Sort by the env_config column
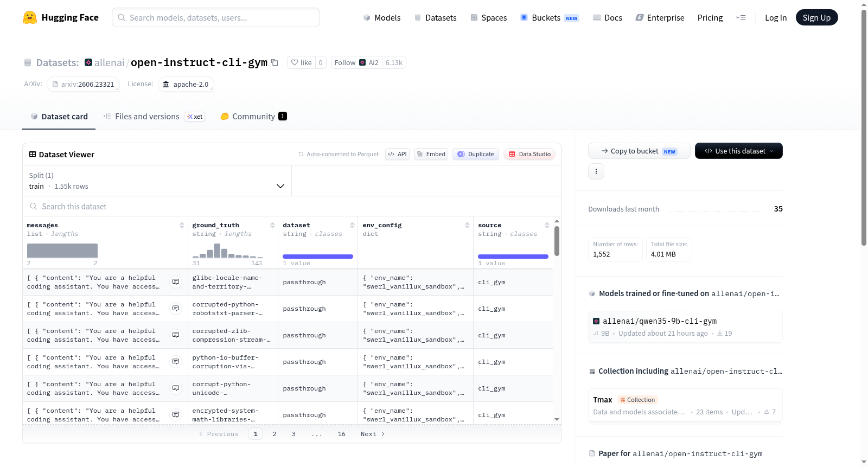The image size is (868, 467). [x=467, y=225]
